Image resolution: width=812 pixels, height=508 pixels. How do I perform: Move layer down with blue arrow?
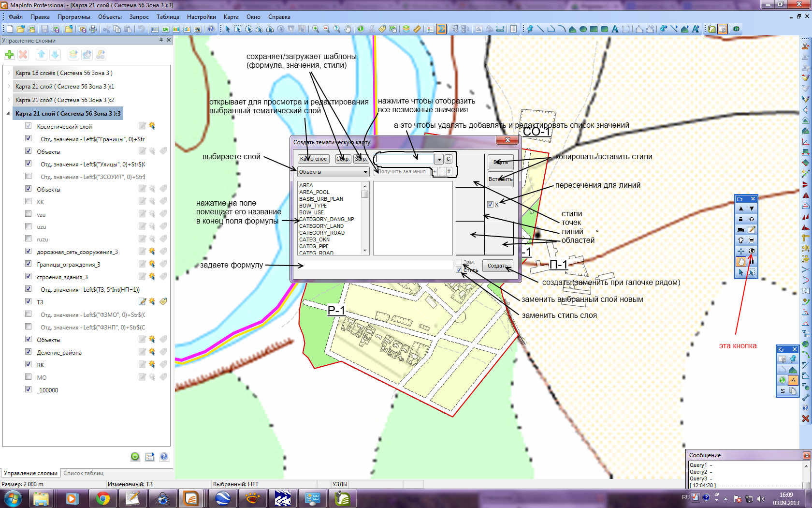pos(55,55)
